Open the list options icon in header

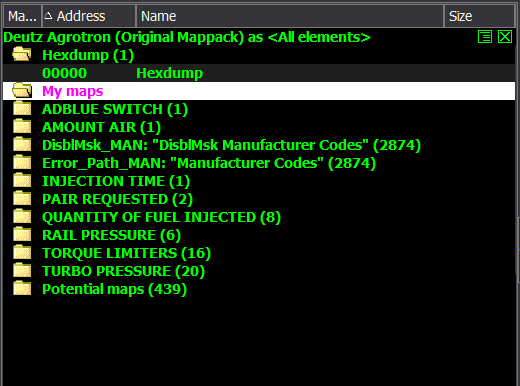(485, 37)
